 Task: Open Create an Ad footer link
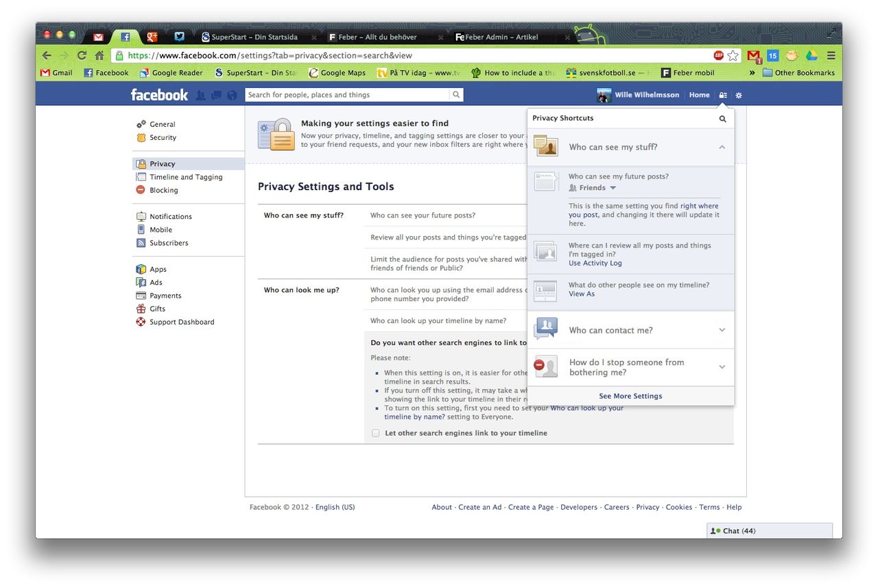point(480,507)
